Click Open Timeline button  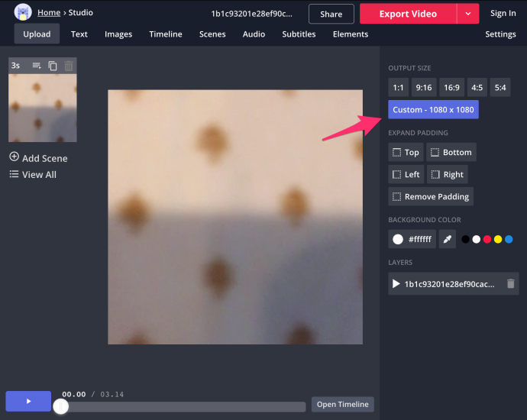point(343,404)
